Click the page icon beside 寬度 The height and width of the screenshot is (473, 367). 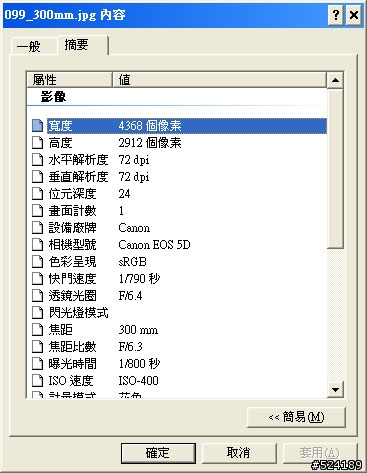click(x=38, y=126)
